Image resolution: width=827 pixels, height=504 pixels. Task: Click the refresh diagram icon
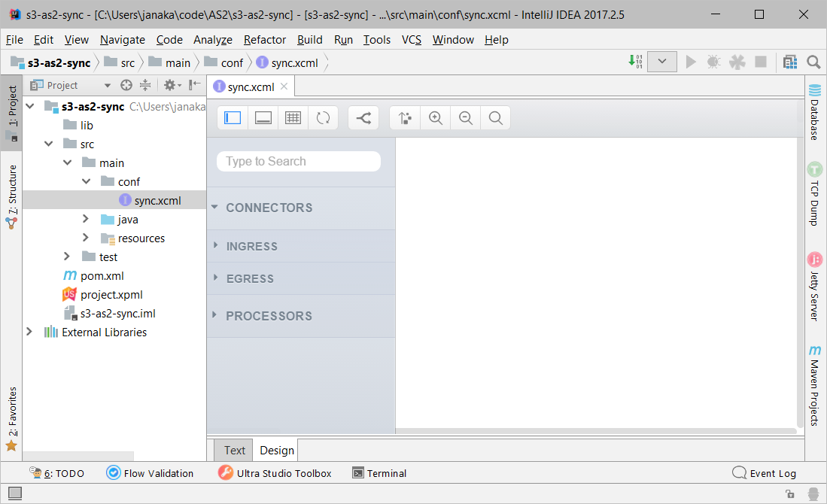click(x=324, y=117)
